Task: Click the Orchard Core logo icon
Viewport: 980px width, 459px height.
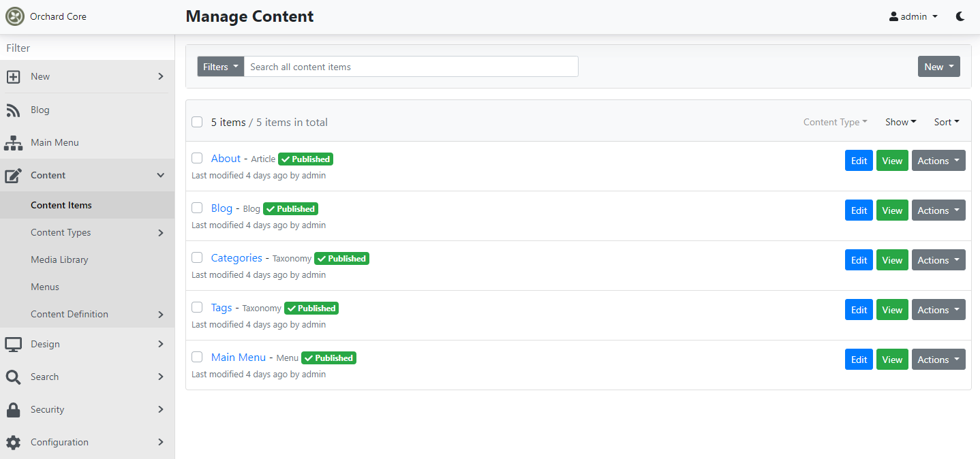Action: pos(15,16)
